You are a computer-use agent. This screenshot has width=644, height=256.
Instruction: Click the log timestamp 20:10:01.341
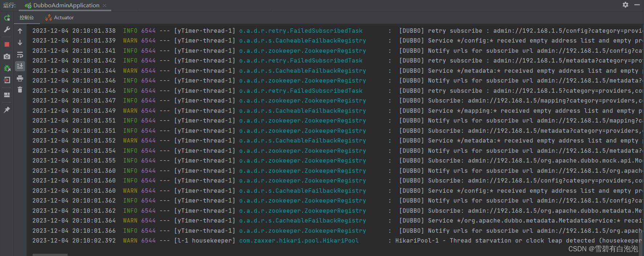pyautogui.click(x=94, y=51)
